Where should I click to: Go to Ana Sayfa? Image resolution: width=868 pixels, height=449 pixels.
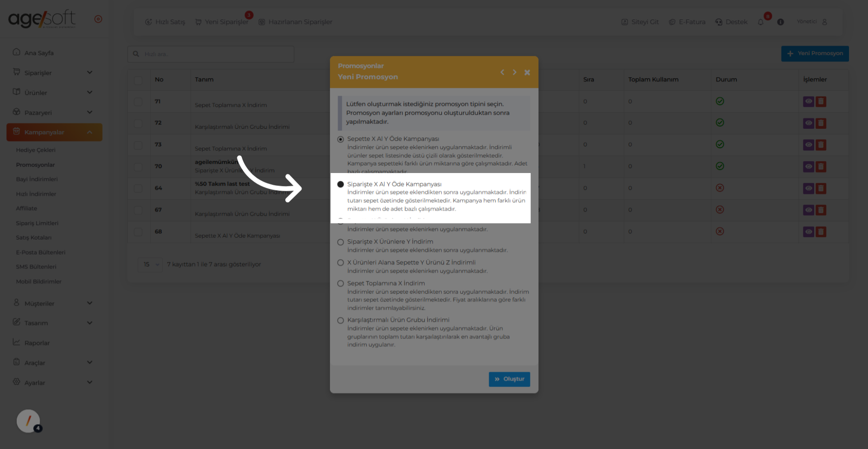pyautogui.click(x=39, y=53)
